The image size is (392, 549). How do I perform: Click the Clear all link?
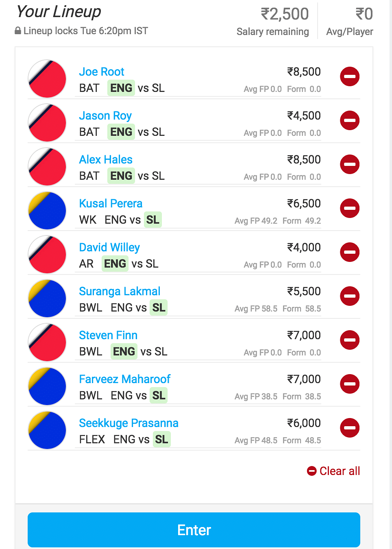pos(333,471)
